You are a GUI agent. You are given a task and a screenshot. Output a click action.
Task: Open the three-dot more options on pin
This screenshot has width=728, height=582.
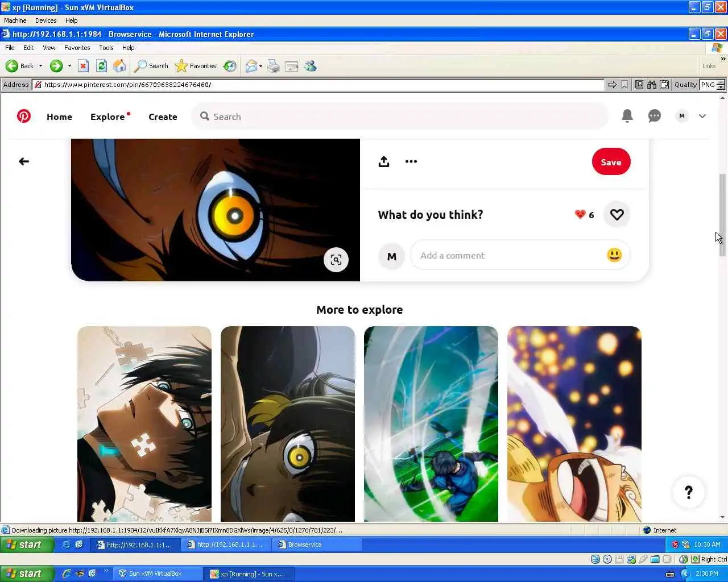[x=411, y=161]
